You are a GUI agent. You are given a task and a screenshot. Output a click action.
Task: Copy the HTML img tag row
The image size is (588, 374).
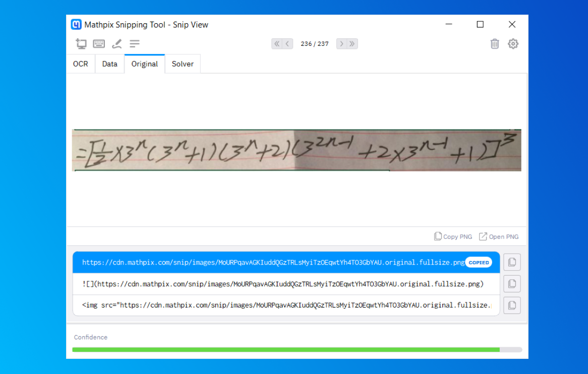point(512,305)
